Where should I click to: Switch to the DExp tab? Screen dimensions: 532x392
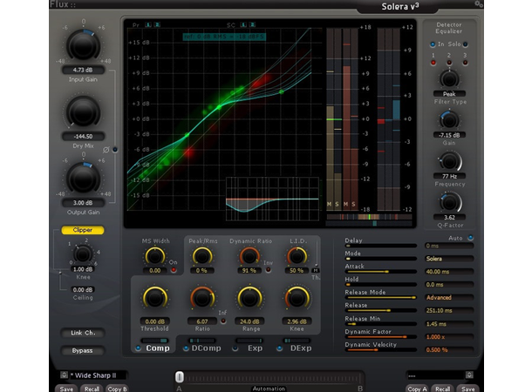point(301,348)
